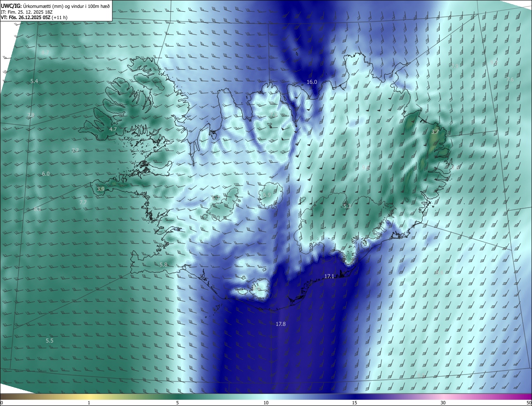
Task: Click the 10 label on the colour scale
Action: 266,403
